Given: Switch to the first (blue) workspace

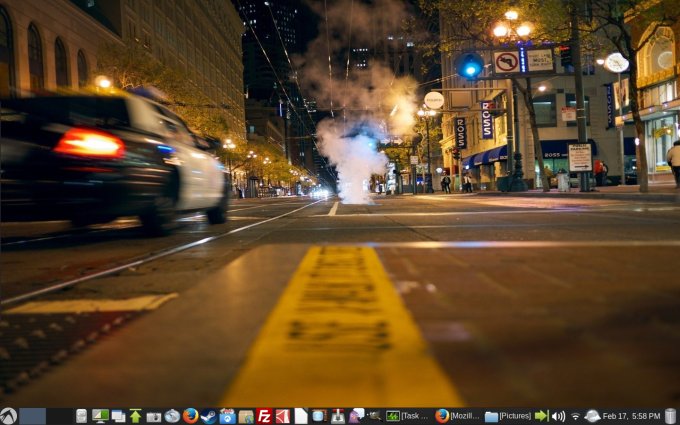Looking at the screenshot, I should click(33, 416).
